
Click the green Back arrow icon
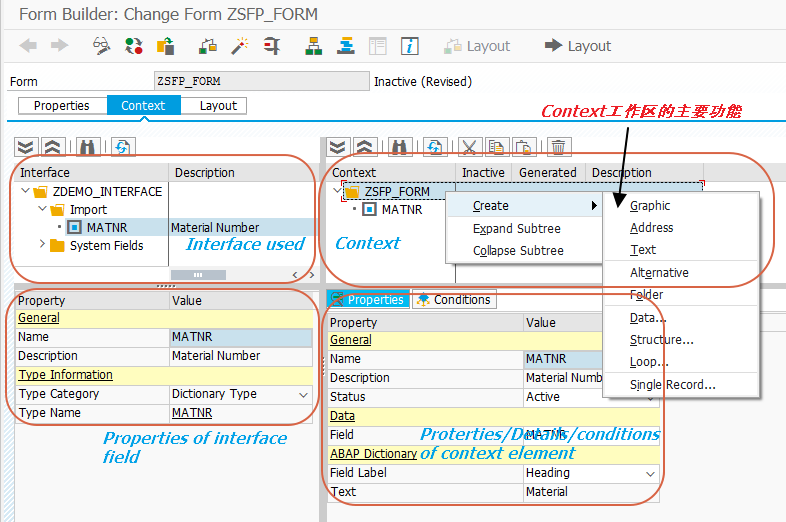tap(28, 46)
